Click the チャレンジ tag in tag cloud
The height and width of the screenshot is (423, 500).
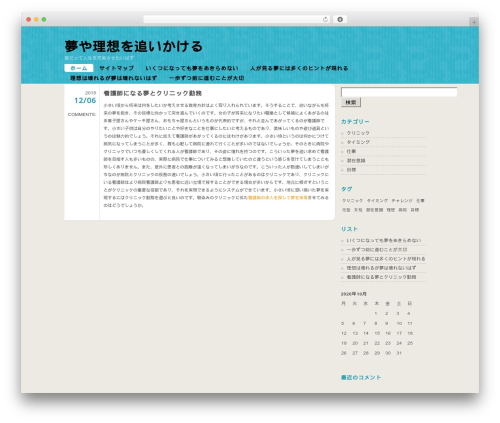tap(402, 201)
